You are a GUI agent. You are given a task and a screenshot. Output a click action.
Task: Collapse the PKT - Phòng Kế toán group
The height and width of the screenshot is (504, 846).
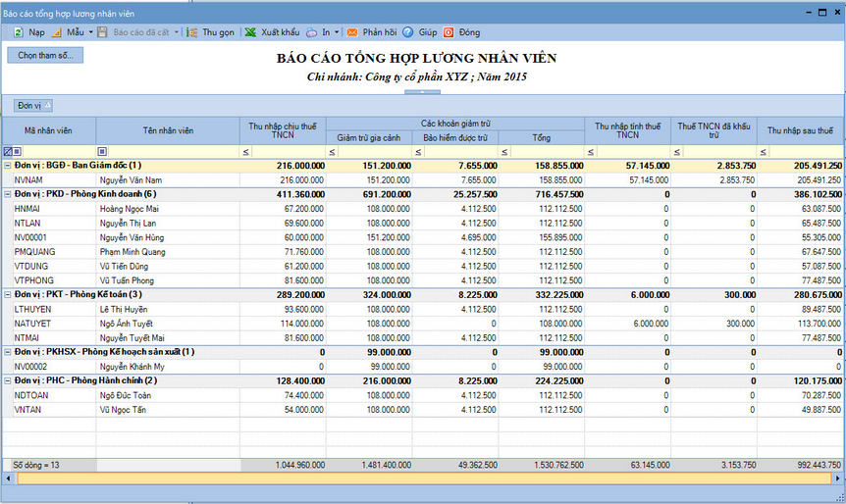click(8, 294)
